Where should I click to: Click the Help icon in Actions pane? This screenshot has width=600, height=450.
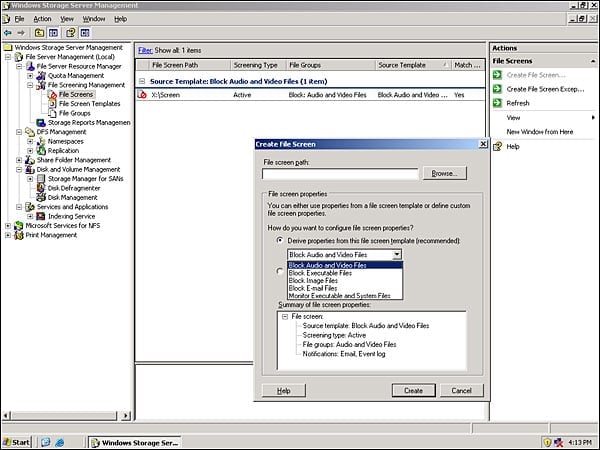497,146
